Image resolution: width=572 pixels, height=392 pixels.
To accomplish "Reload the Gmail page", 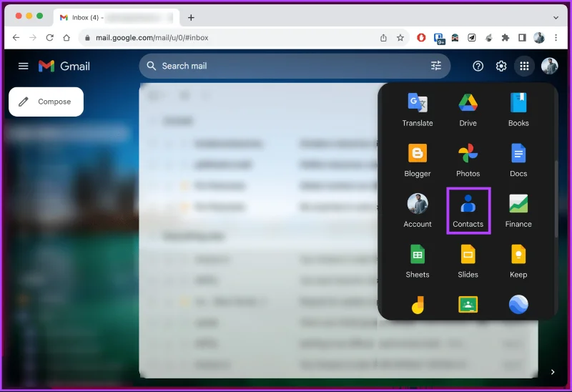I will (49, 38).
